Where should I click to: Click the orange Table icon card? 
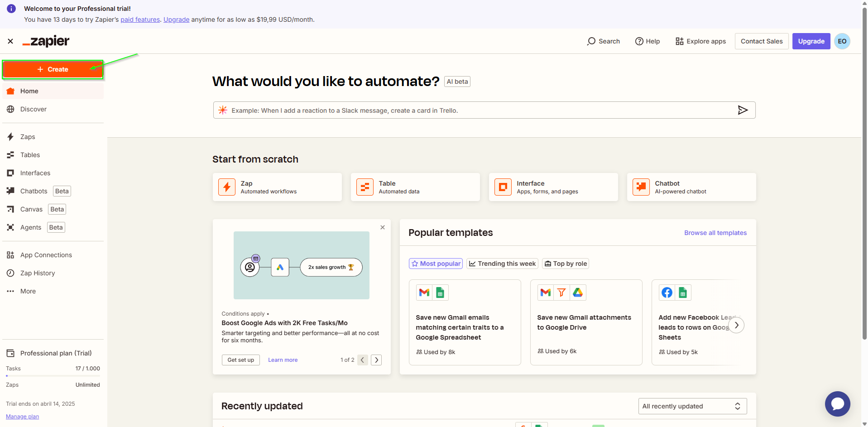pos(365,187)
